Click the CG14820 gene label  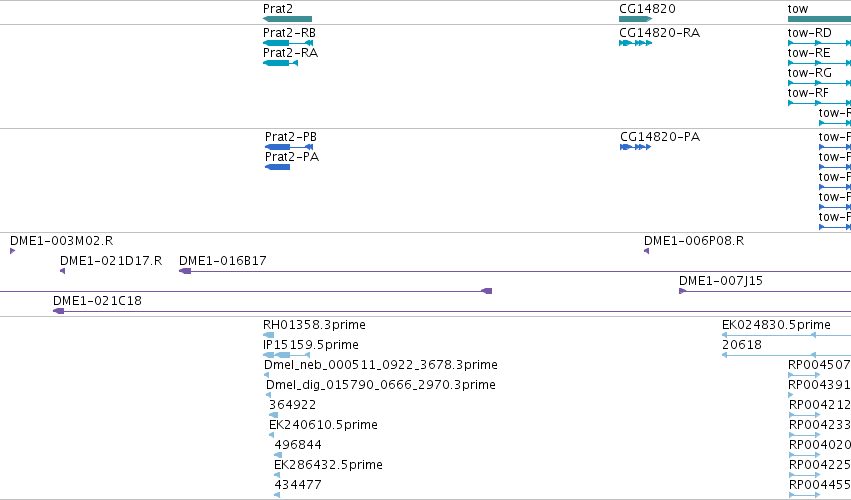(x=647, y=9)
